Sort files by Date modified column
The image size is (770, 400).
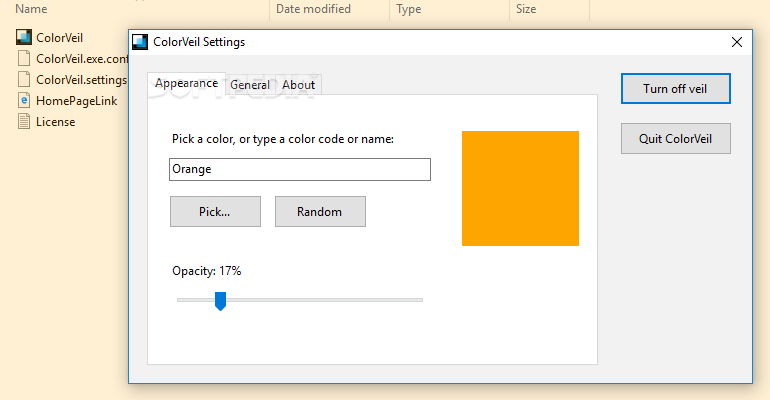(x=313, y=9)
